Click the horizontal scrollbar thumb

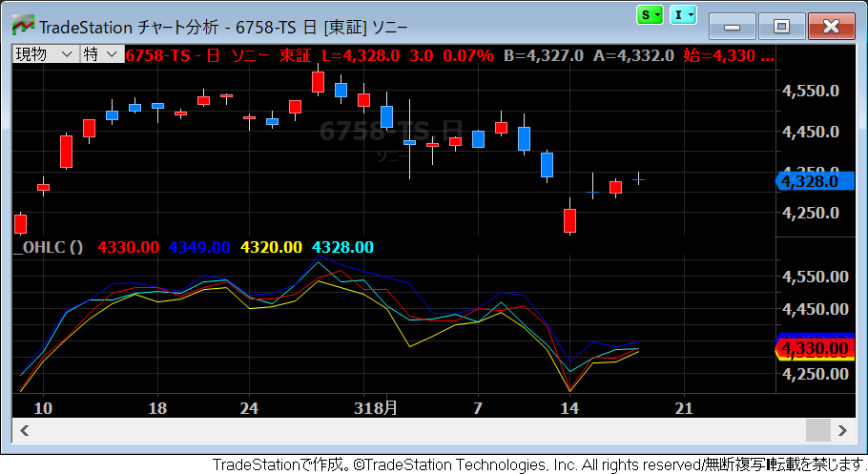(818, 430)
